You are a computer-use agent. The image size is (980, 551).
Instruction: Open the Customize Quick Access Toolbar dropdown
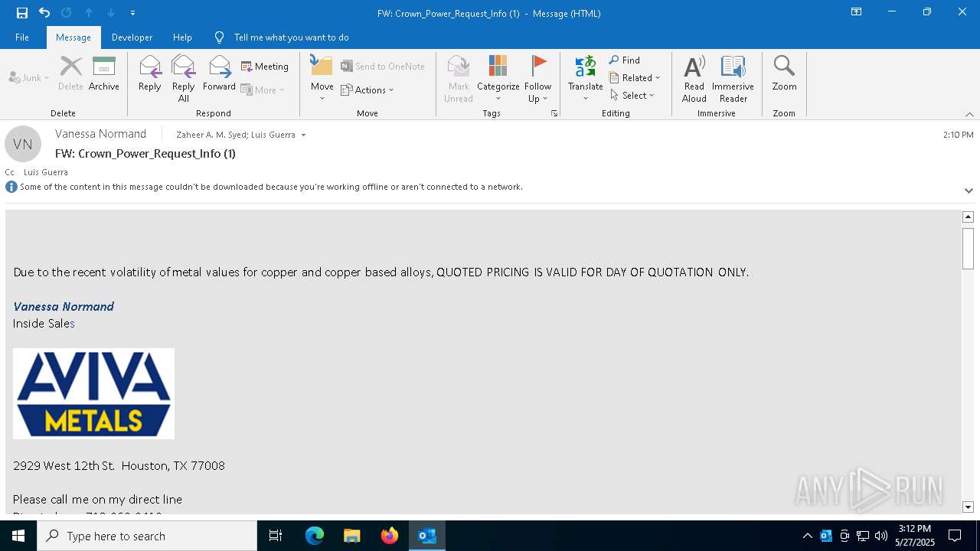[132, 13]
